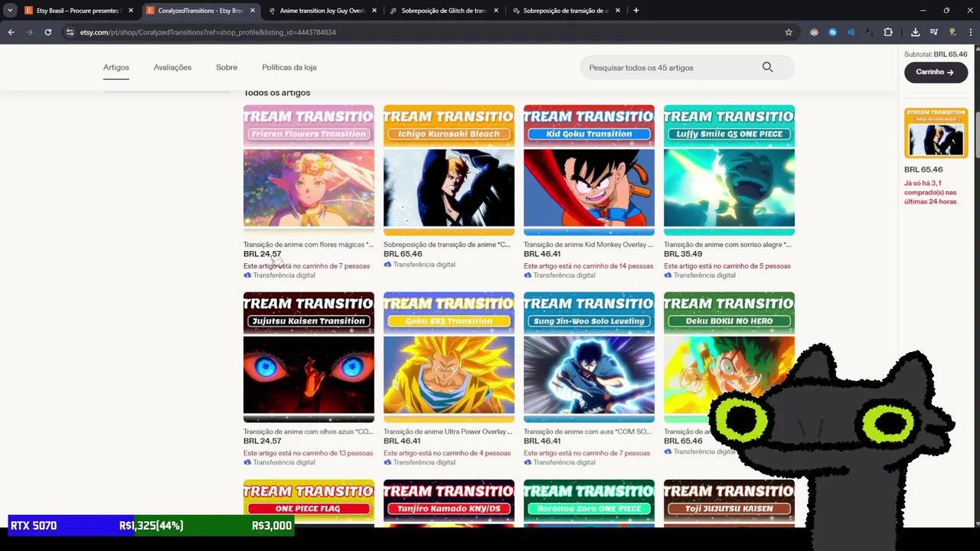Open a new tab with the plus icon
This screenshot has height=551, width=980.
636,11
